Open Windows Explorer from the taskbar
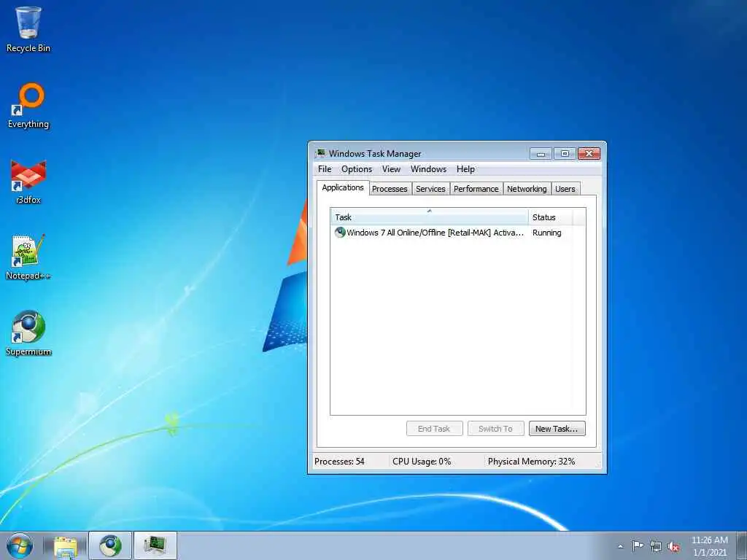Image resolution: width=747 pixels, height=560 pixels. [65, 545]
